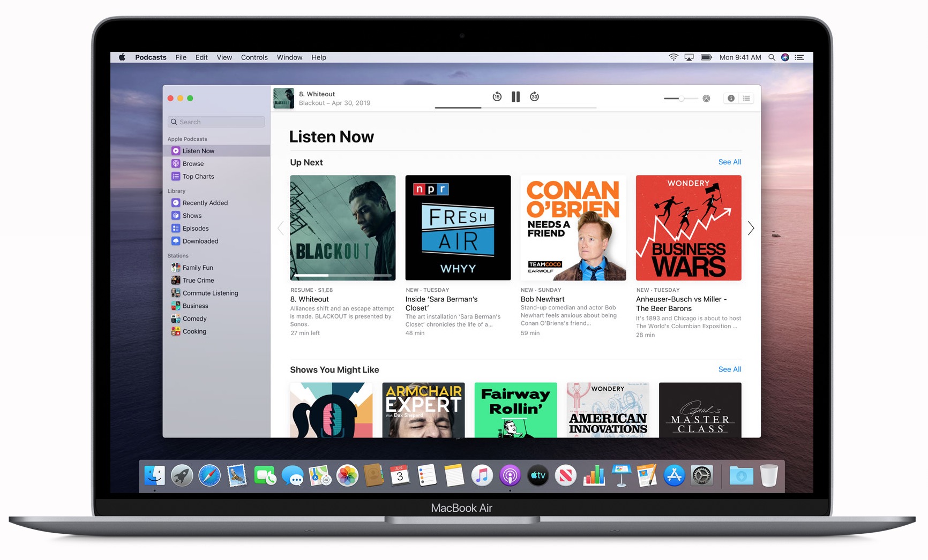The height and width of the screenshot is (560, 928).
Task: Show episode info panel
Action: point(731,98)
